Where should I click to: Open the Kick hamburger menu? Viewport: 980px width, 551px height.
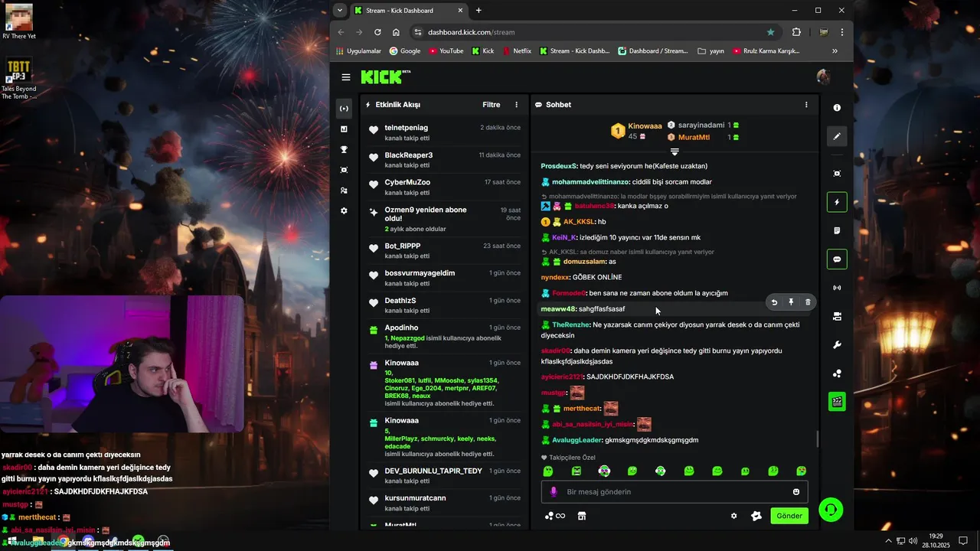click(346, 77)
